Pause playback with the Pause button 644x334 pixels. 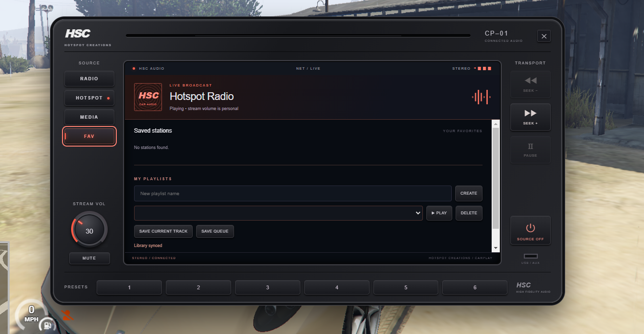coord(531,149)
